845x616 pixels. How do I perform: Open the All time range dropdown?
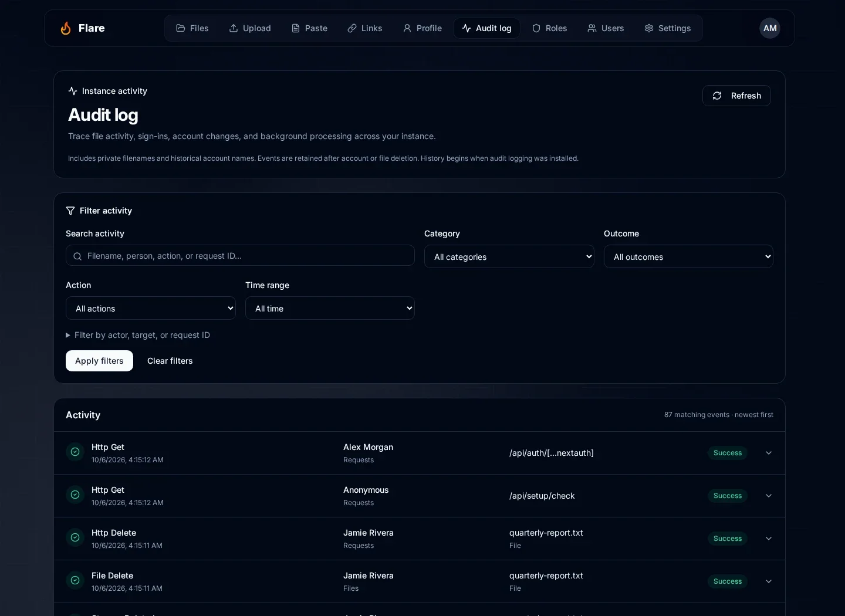330,308
